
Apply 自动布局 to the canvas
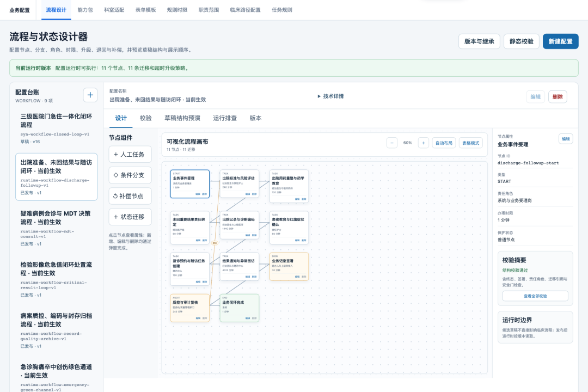444,143
